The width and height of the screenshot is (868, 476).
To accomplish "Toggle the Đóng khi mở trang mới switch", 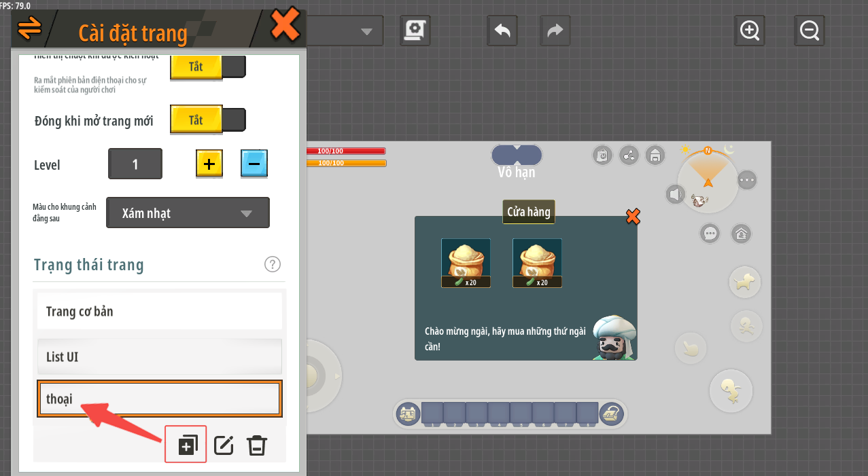I will [x=207, y=120].
